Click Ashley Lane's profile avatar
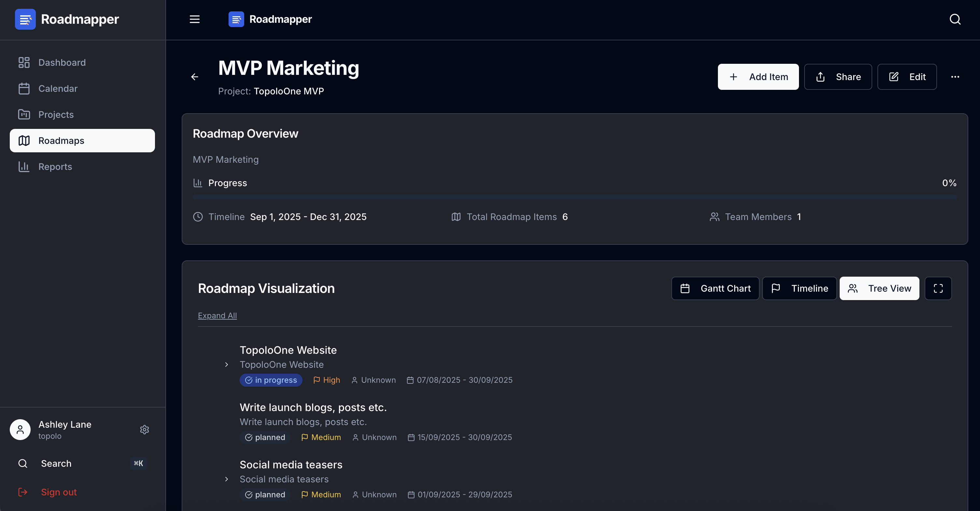The image size is (980, 511). click(20, 430)
